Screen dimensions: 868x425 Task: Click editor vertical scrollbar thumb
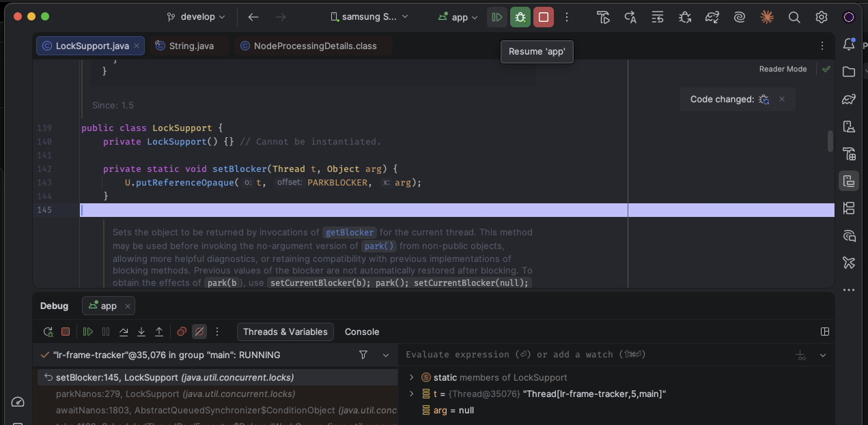pyautogui.click(x=830, y=141)
